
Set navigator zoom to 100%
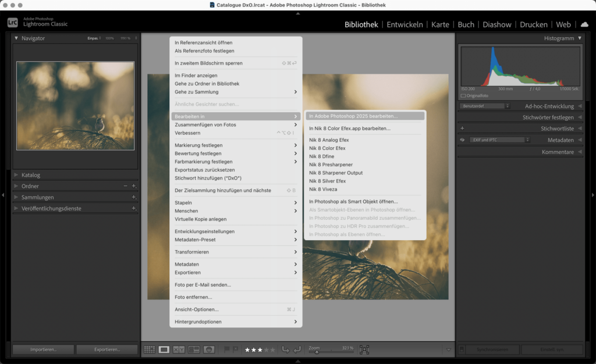pos(109,38)
